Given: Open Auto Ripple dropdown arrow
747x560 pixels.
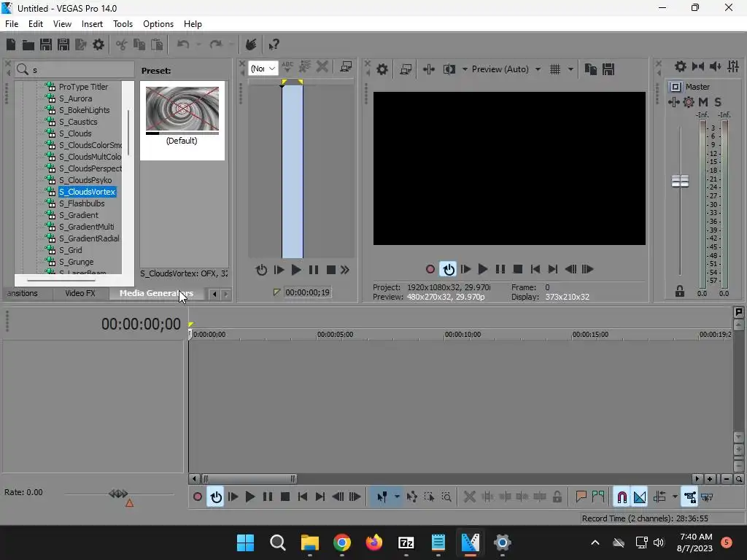Looking at the screenshot, I should (x=675, y=497).
